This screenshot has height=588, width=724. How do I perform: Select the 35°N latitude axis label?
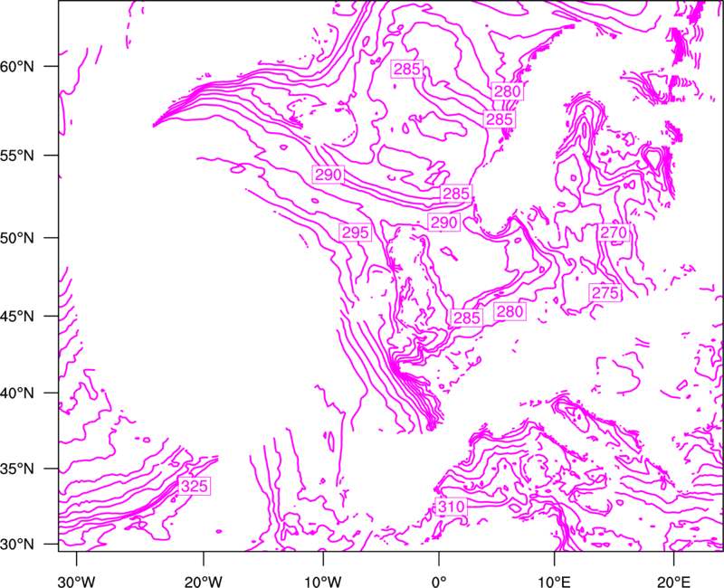pyautogui.click(x=17, y=469)
